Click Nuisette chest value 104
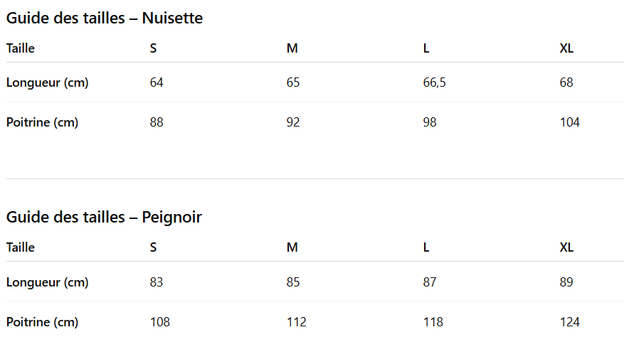Viewport: 624px width, 364px height. [569, 122]
